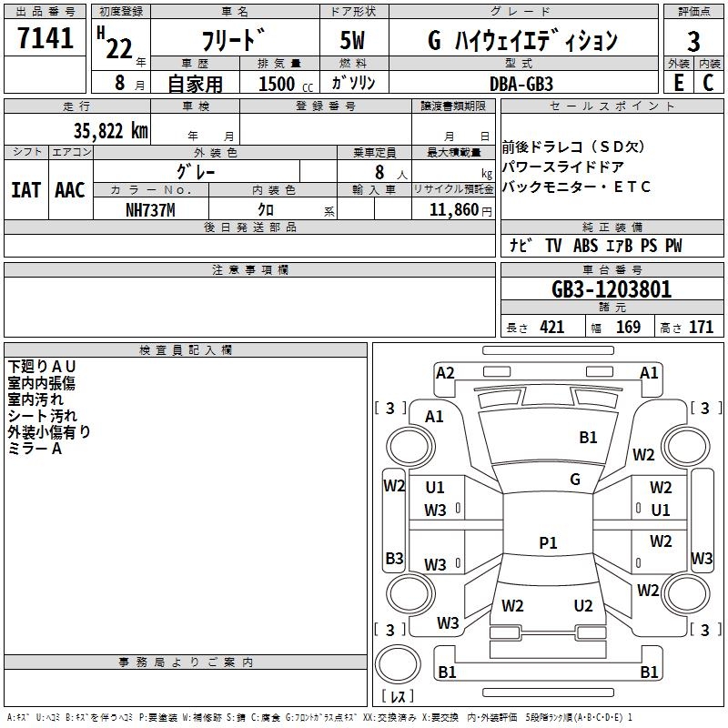This screenshot has height=728, width=728.
Task: Click sales point パワースライドドア
Action: coord(562,167)
